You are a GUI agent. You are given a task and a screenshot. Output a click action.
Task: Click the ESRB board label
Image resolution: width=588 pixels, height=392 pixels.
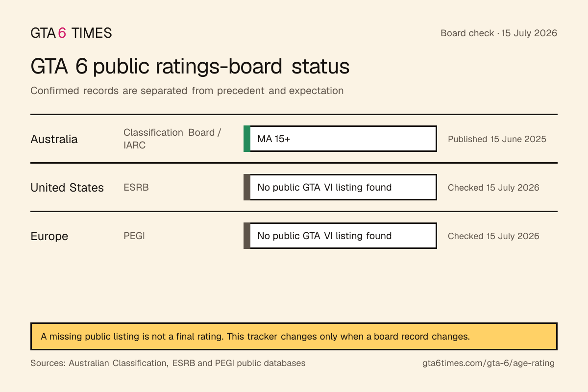(x=136, y=188)
